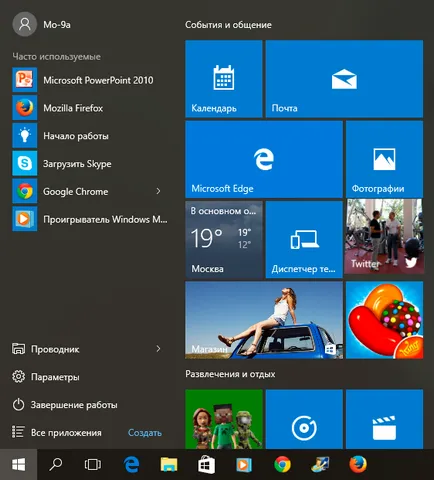Select Загрузить Skype in the list

[x=90, y=164]
